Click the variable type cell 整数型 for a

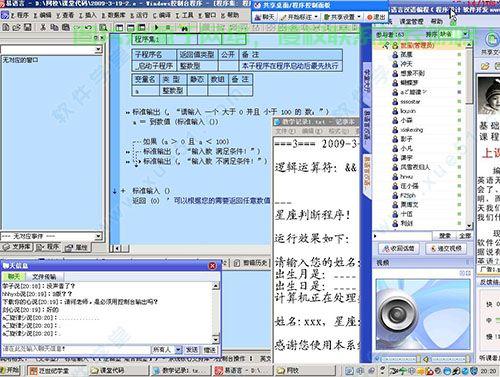[173, 91]
